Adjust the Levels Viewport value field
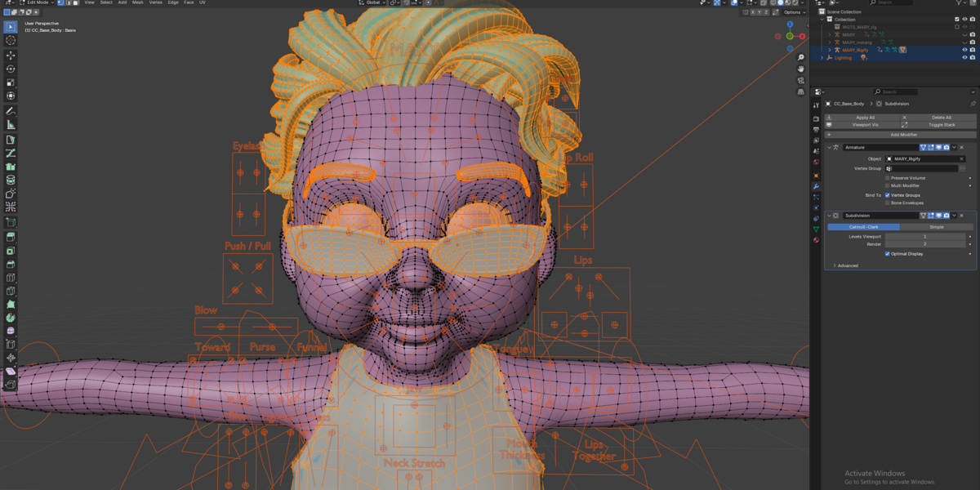 (925, 237)
